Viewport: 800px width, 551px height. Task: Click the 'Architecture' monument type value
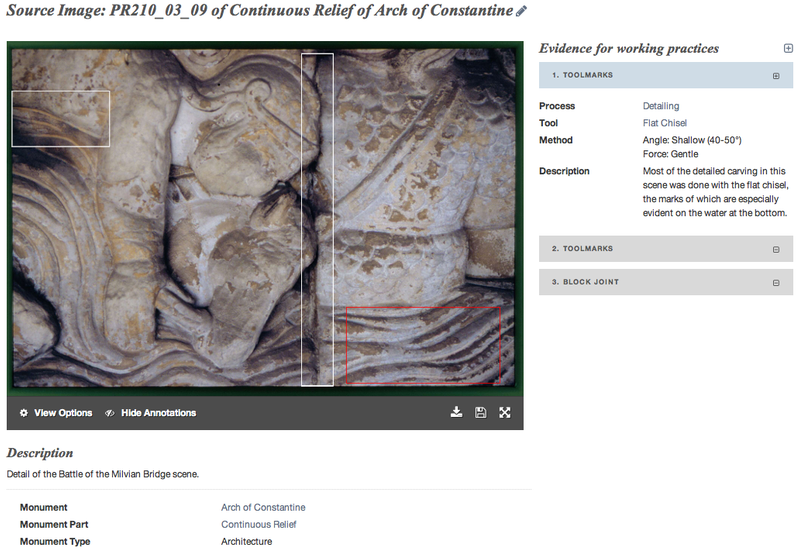(x=246, y=541)
